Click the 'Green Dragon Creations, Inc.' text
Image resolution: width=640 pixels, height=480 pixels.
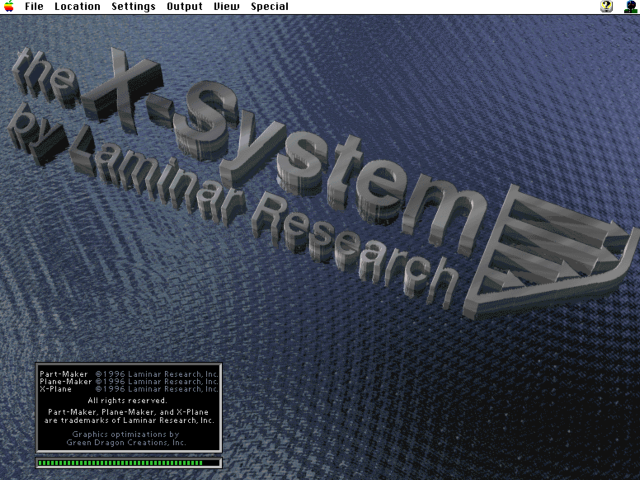click(x=126, y=442)
